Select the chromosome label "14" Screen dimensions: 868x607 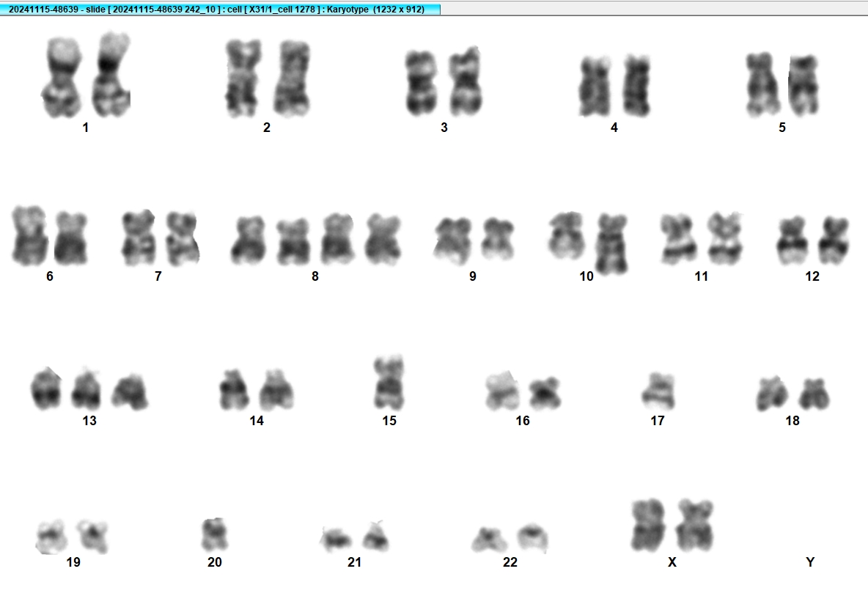coord(257,421)
